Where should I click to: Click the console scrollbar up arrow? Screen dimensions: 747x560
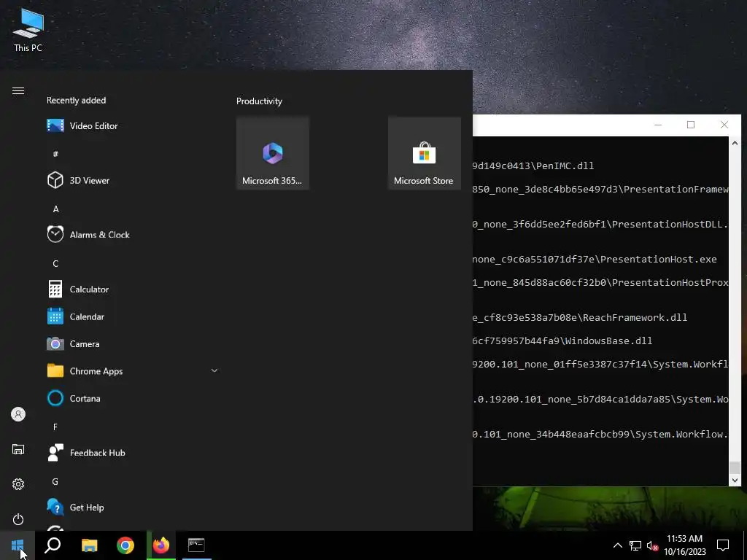735,143
